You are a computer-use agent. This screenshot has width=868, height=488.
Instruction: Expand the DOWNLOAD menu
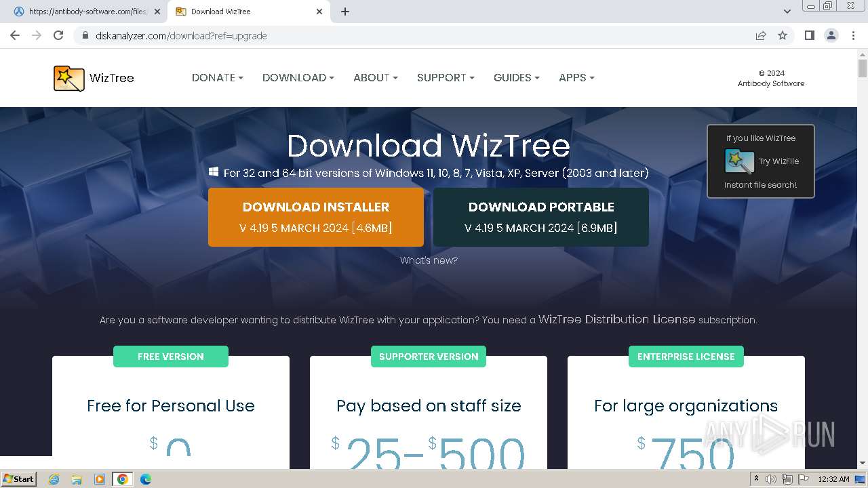point(298,78)
